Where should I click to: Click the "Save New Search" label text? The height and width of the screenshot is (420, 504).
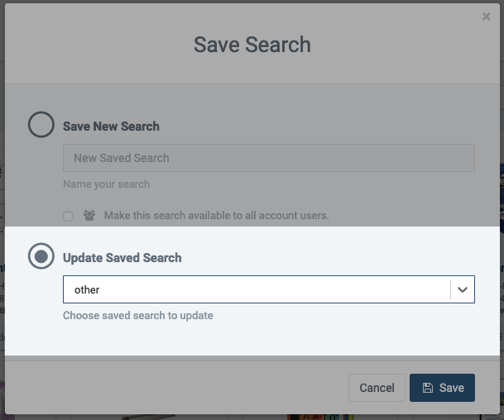pos(111,126)
